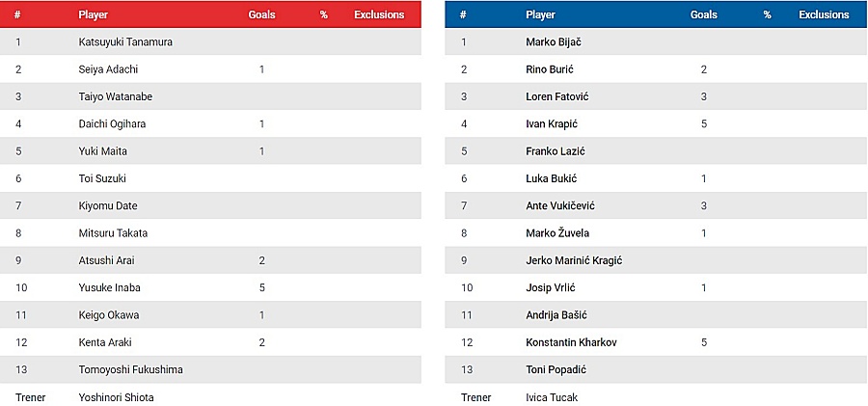This screenshot has height=406, width=868.
Task: Click Katsuyuki Tanamura player name
Action: pyautogui.click(x=125, y=42)
